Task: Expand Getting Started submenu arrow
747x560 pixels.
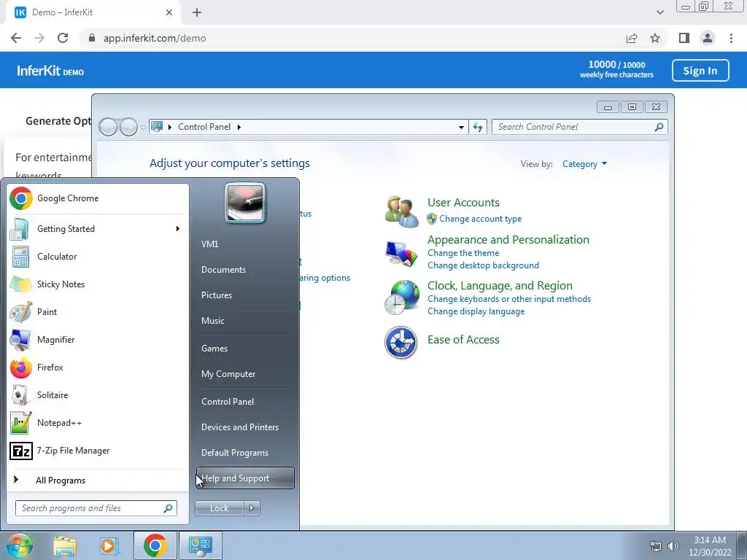Action: [x=178, y=229]
